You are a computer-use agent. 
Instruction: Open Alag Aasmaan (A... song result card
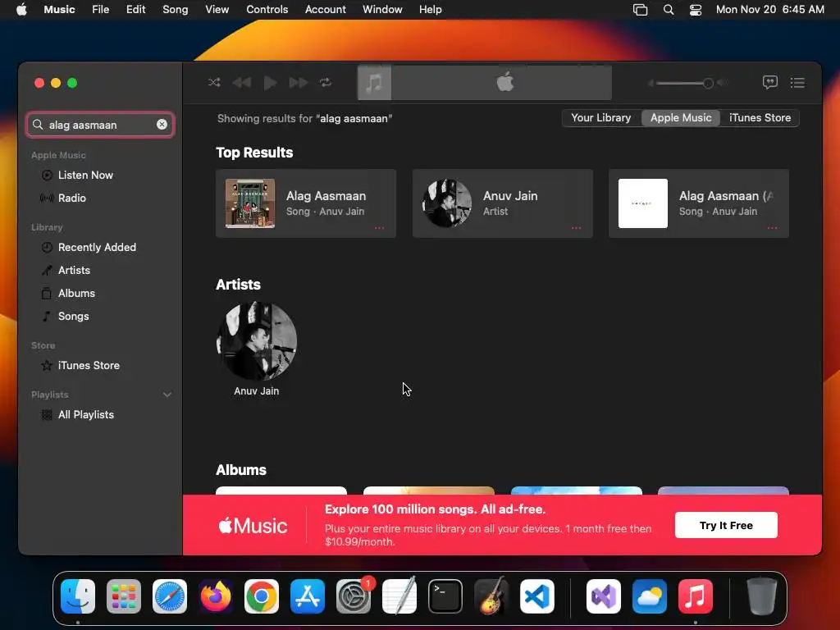click(699, 203)
